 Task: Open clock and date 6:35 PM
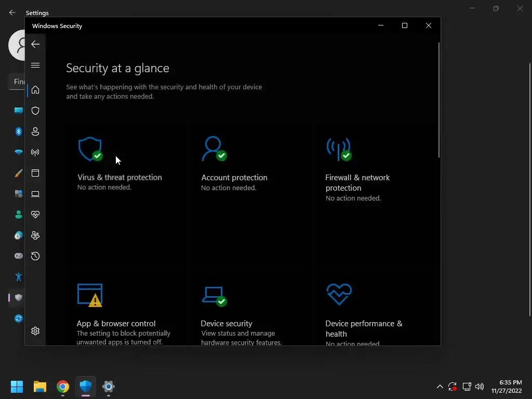[507, 387]
